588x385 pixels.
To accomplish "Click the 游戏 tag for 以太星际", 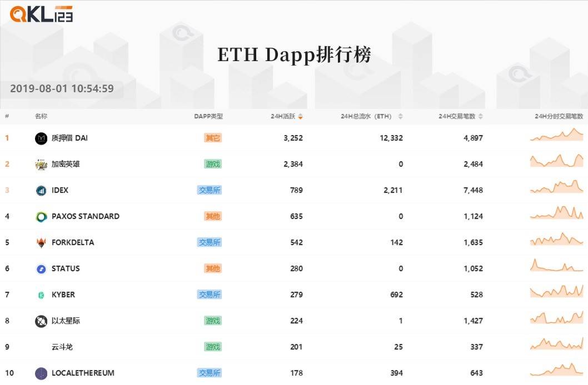I will click(x=213, y=321).
